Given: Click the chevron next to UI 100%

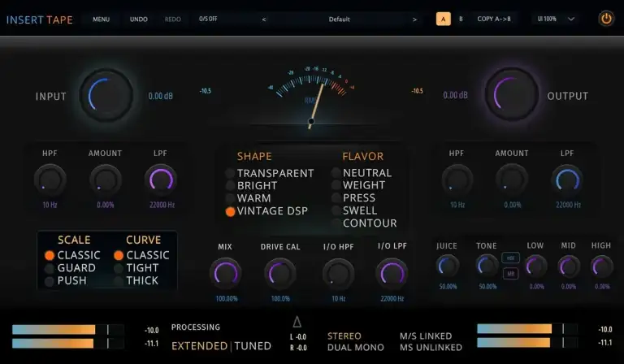Looking at the screenshot, I should coord(571,19).
